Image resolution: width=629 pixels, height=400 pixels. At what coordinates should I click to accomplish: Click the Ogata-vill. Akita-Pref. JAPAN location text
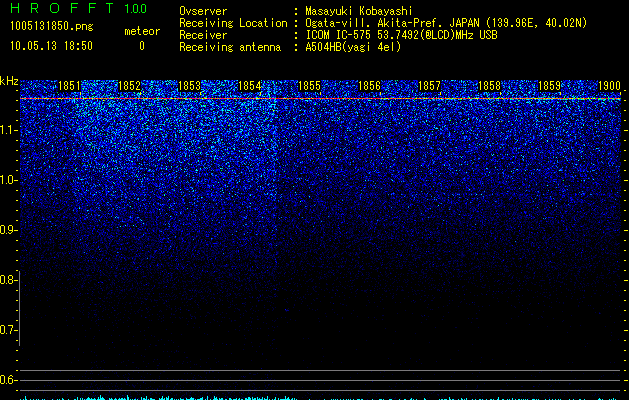pyautogui.click(x=446, y=23)
